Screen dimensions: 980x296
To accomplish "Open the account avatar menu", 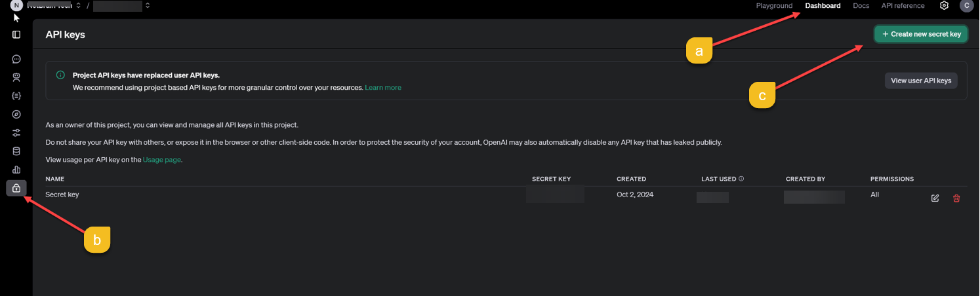I will pos(966,6).
